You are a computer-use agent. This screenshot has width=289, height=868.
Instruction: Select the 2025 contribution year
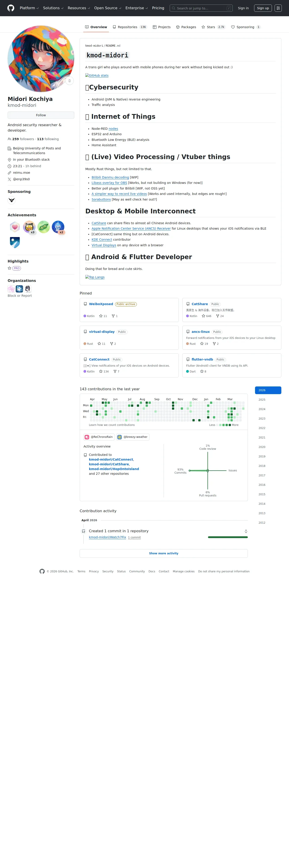(x=268, y=400)
